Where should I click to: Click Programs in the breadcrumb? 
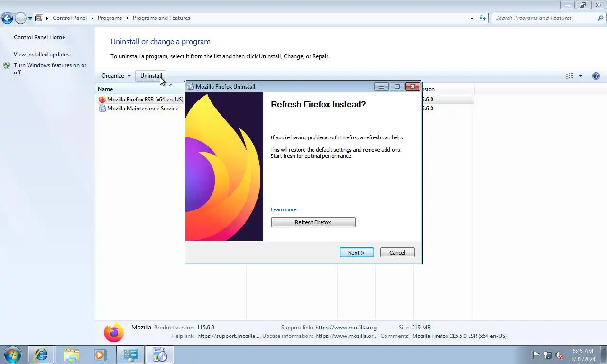[x=110, y=18]
